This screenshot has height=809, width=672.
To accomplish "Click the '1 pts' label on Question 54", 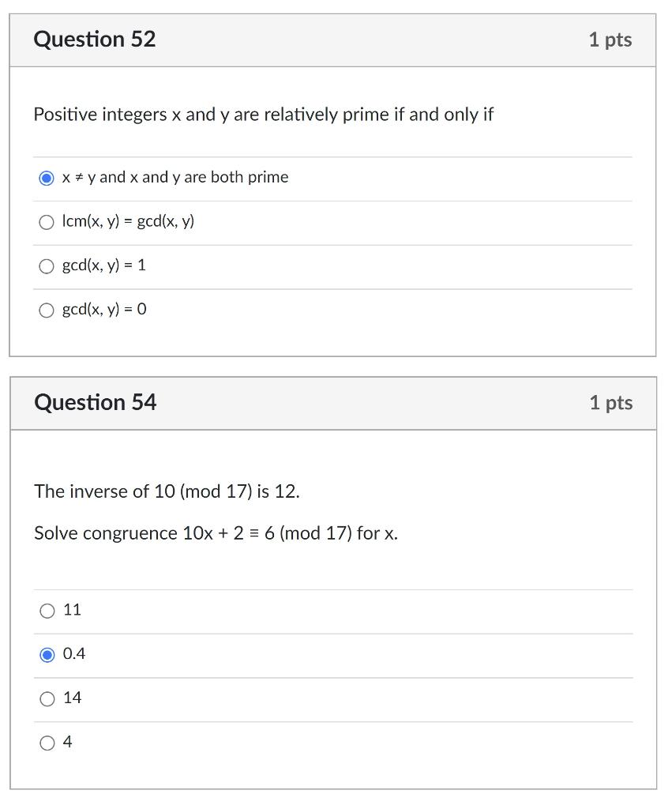I will point(610,402).
